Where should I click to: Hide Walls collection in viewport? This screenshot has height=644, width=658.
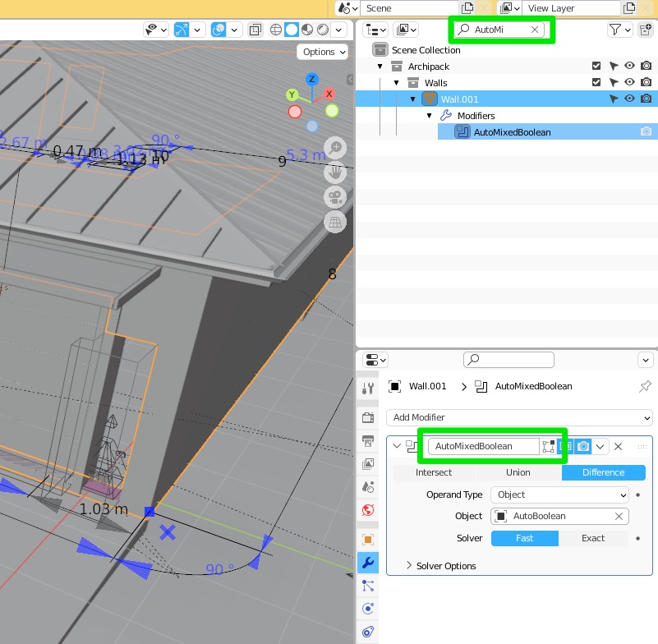coord(629,82)
